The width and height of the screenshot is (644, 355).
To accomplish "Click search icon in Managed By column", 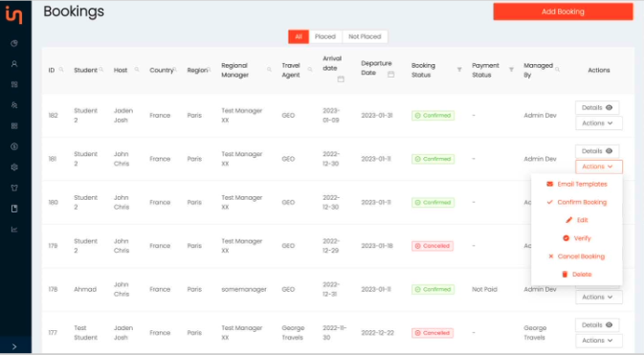I will (557, 70).
